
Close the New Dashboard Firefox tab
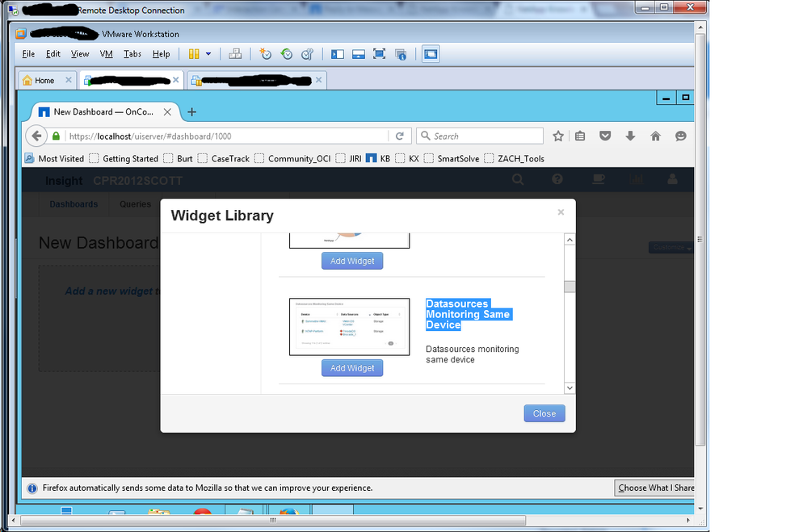pyautogui.click(x=167, y=111)
